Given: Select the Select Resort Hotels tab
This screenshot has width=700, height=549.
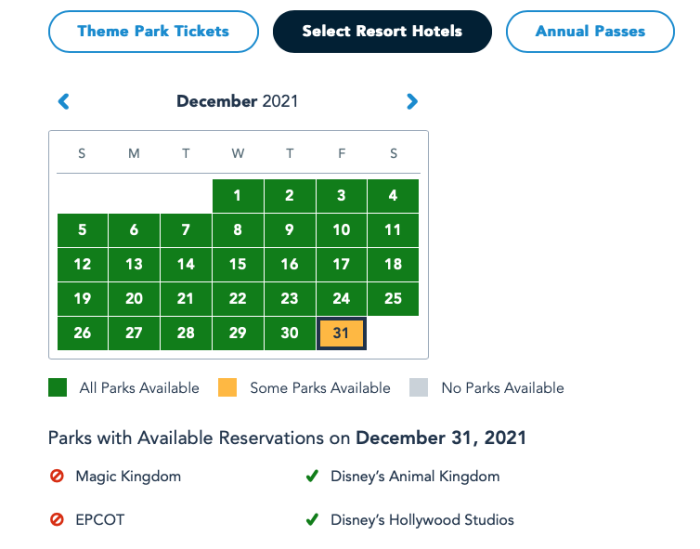Looking at the screenshot, I should tap(382, 31).
